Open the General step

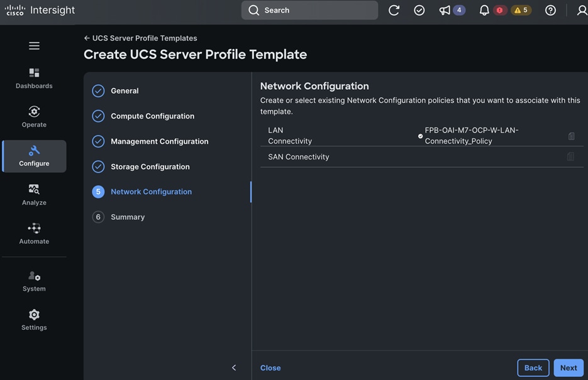click(x=125, y=91)
